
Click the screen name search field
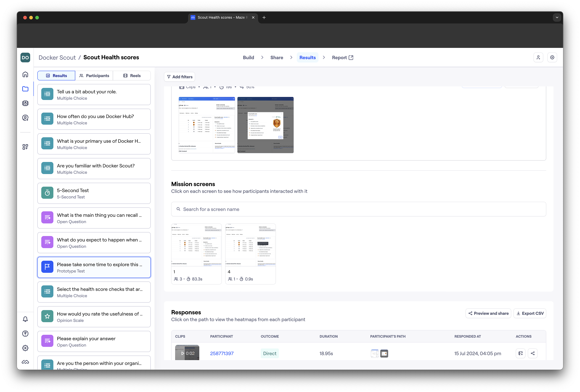(358, 209)
